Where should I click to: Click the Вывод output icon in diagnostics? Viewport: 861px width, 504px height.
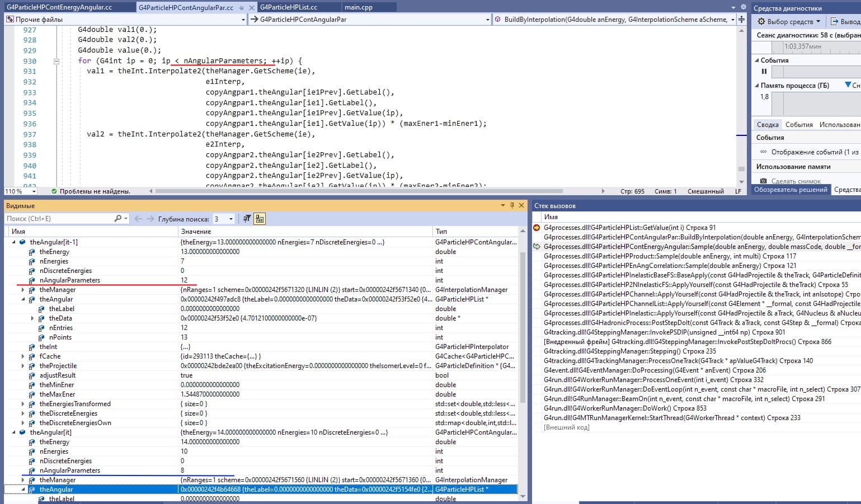click(835, 22)
